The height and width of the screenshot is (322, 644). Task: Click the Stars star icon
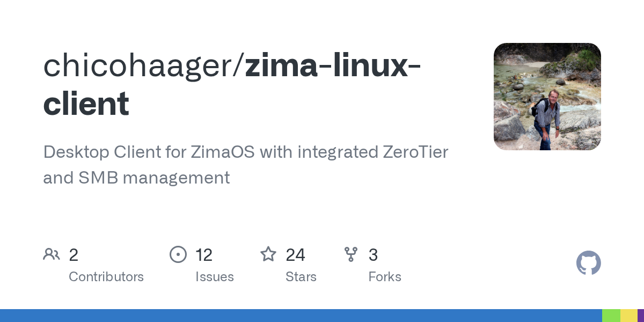point(268,254)
